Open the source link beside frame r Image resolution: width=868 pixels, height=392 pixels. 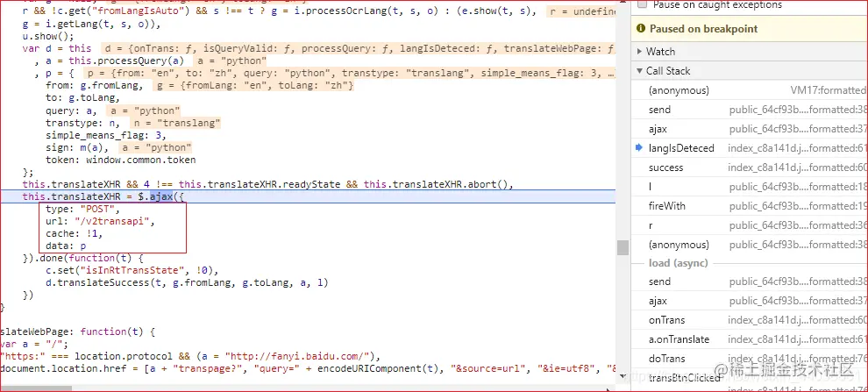point(798,225)
